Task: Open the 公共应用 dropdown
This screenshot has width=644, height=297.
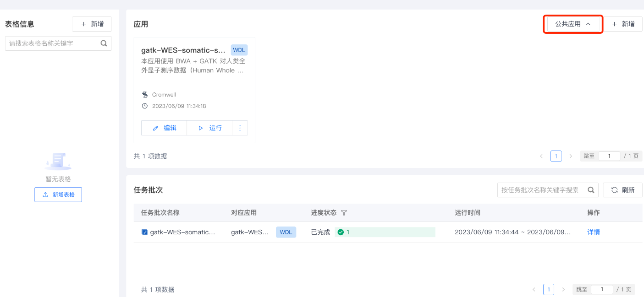Action: point(573,24)
